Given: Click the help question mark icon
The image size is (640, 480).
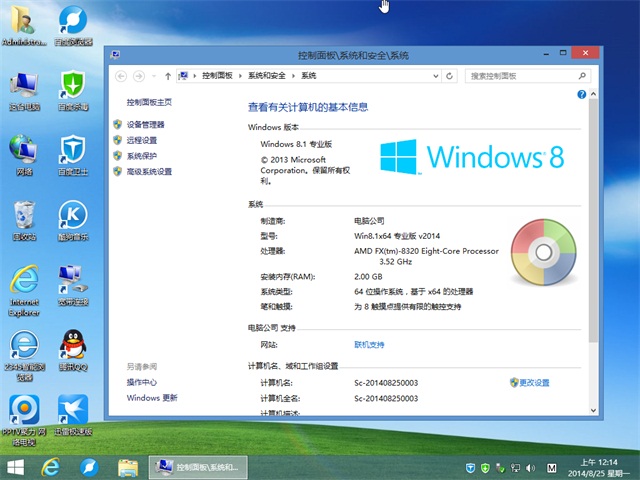Looking at the screenshot, I should pyautogui.click(x=580, y=94).
